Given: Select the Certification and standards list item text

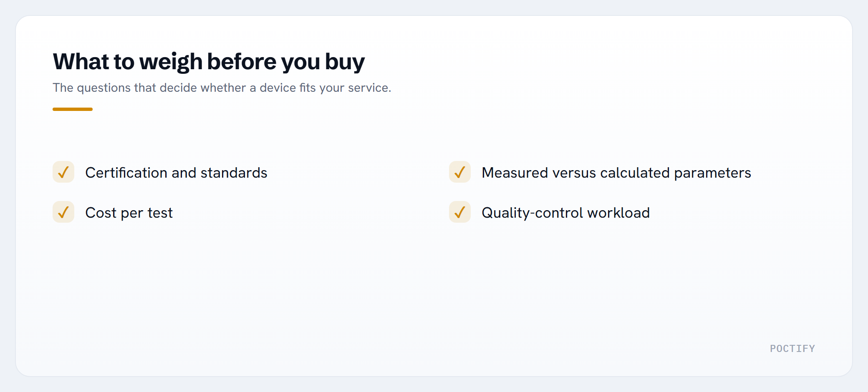Looking at the screenshot, I should pos(176,173).
